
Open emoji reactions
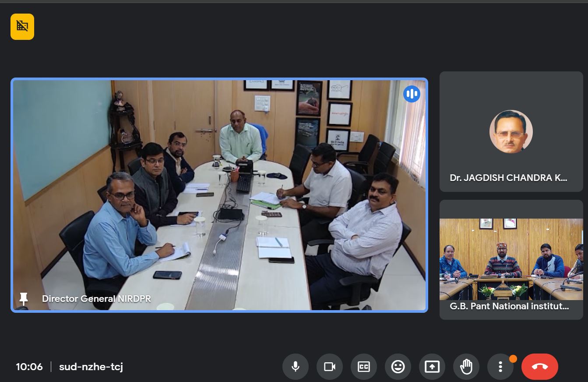(398, 367)
